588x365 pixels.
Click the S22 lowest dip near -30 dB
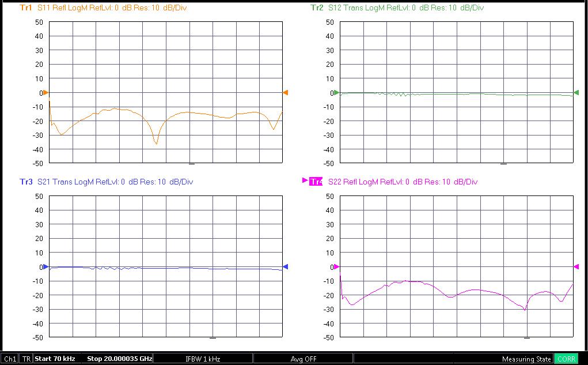[525, 310]
